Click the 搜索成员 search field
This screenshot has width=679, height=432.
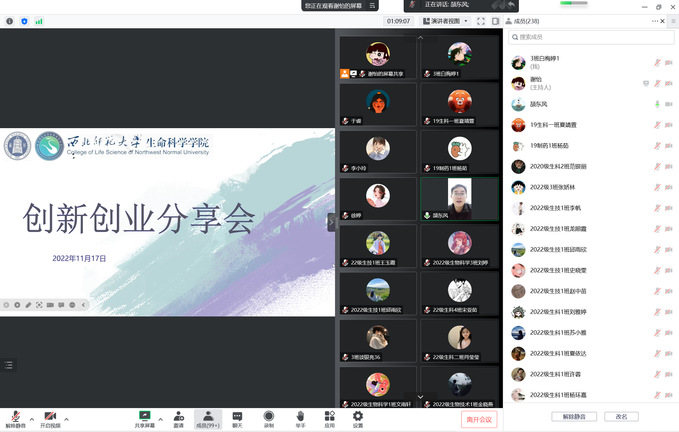pos(590,37)
